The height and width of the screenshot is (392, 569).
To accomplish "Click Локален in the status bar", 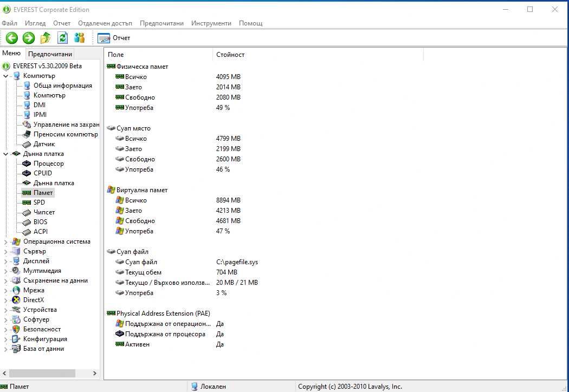I will point(213,387).
